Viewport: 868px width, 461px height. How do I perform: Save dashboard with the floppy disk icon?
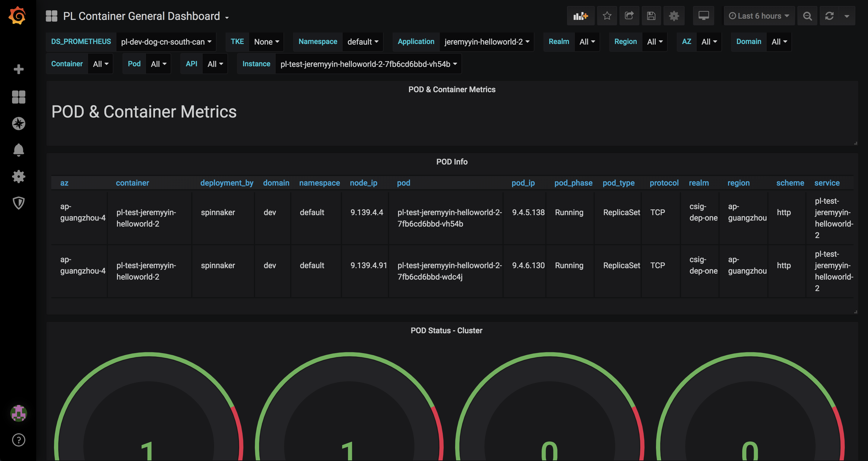pyautogui.click(x=651, y=16)
